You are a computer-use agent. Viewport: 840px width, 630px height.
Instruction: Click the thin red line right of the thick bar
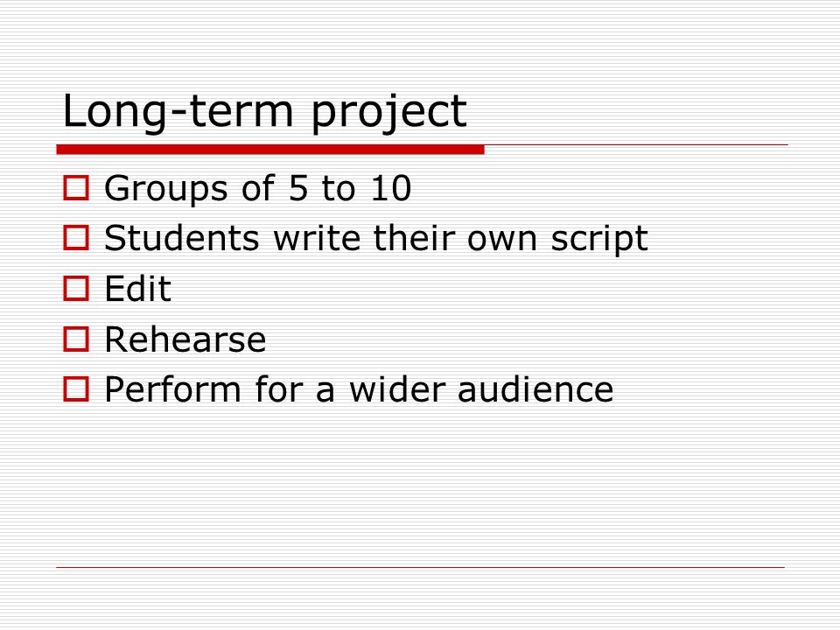pyautogui.click(x=636, y=144)
